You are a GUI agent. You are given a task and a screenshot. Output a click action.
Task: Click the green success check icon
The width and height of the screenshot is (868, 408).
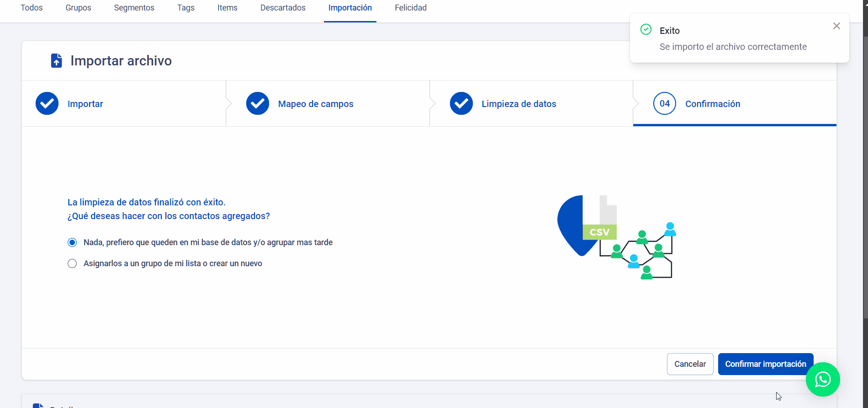646,30
